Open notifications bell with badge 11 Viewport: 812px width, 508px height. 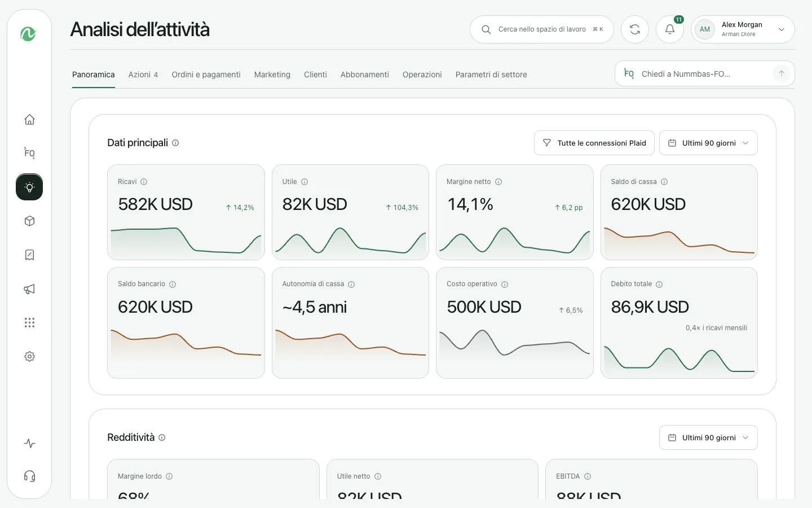click(670, 29)
